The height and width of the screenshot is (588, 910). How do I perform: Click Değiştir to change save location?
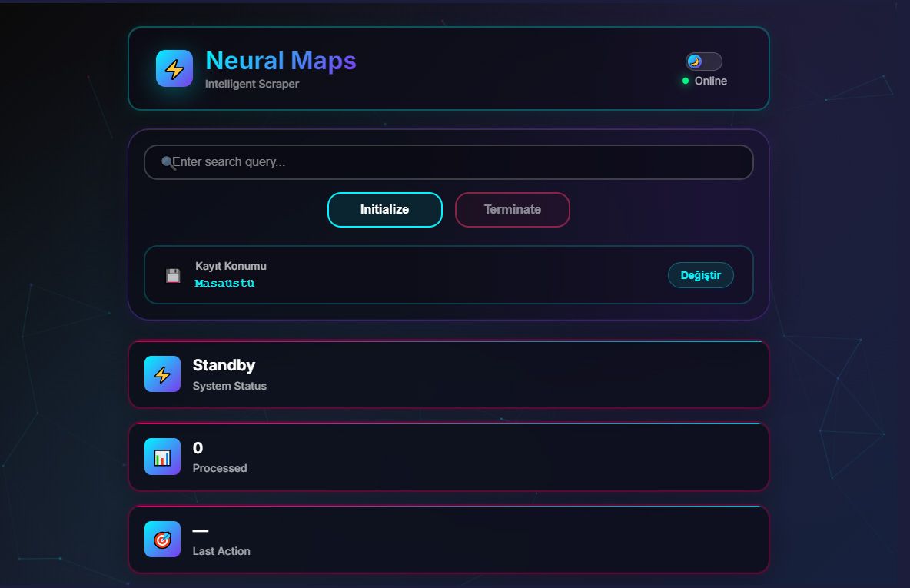click(700, 275)
